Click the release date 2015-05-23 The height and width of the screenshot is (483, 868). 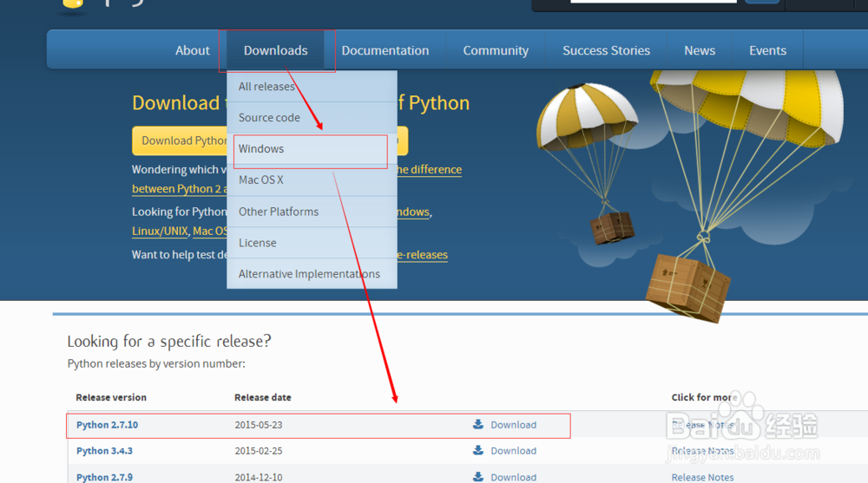click(259, 425)
